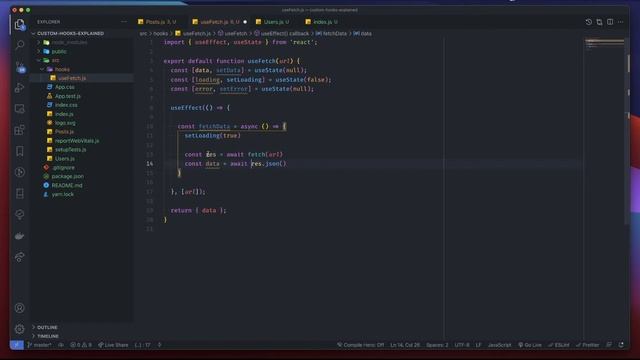Open App.test.js in the explorer
640x360 pixels.
(68, 96)
